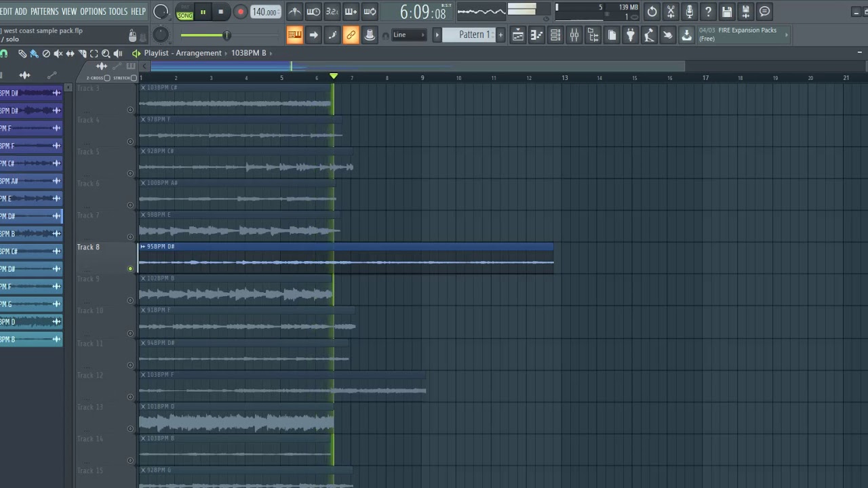This screenshot has height=488, width=868.
Task: Open clip menu of 100BPM A#
Action: click(x=143, y=183)
